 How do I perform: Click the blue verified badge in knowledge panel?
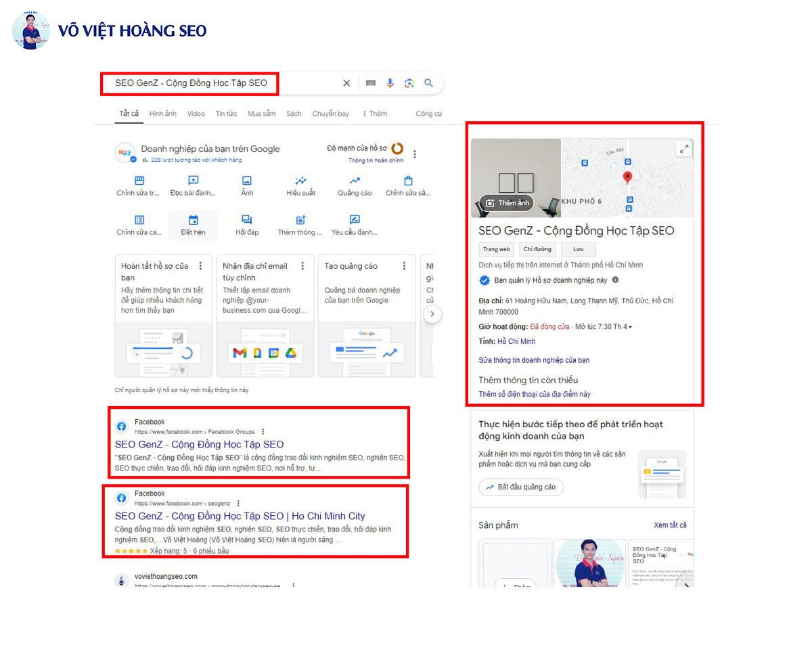pos(484,280)
